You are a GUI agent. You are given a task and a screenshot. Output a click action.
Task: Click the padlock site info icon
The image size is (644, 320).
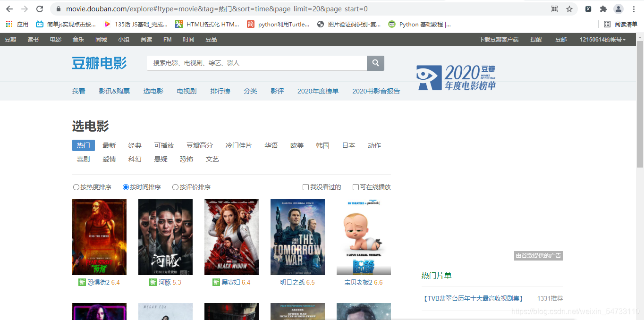(58, 9)
